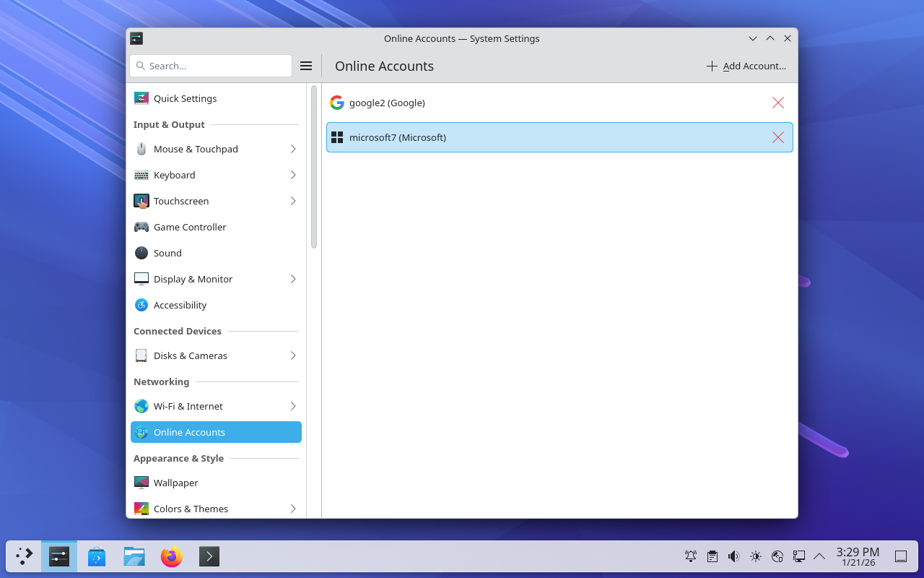This screenshot has width=924, height=578.
Task: Expand Mouse & Touchpad submenu
Action: pyautogui.click(x=293, y=149)
